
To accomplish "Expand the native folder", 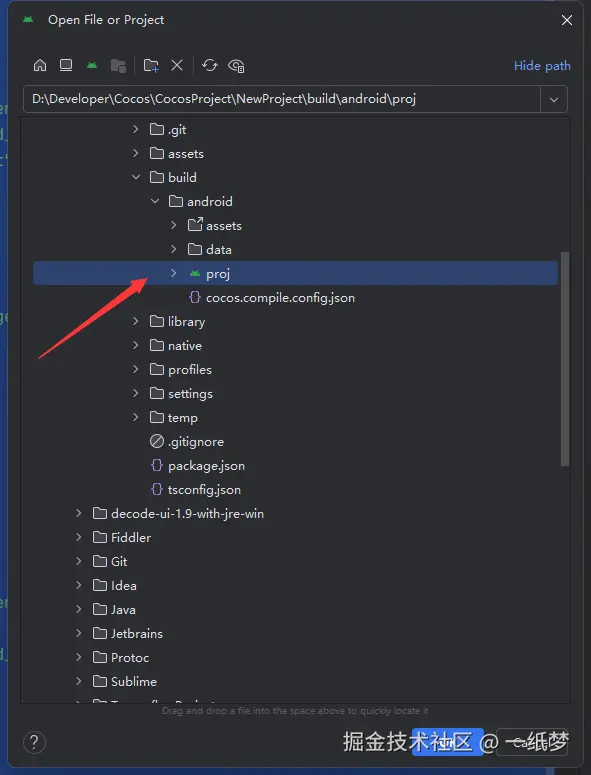I will coord(136,345).
